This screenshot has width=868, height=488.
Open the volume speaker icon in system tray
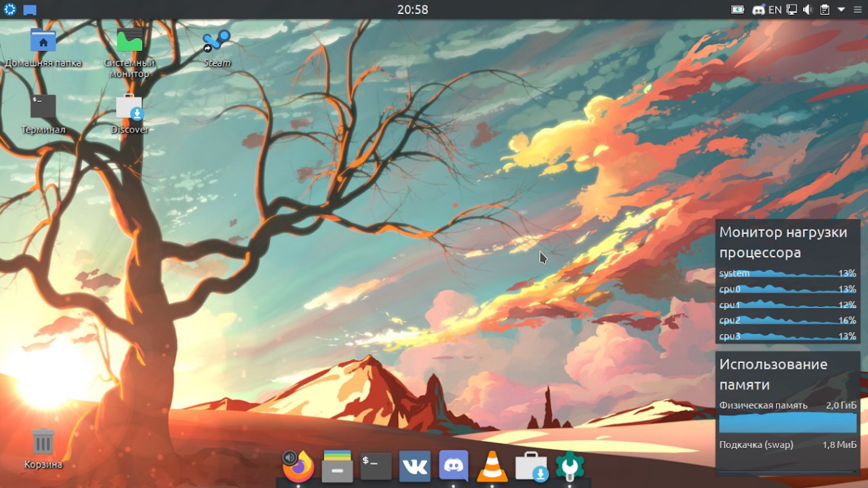(808, 10)
